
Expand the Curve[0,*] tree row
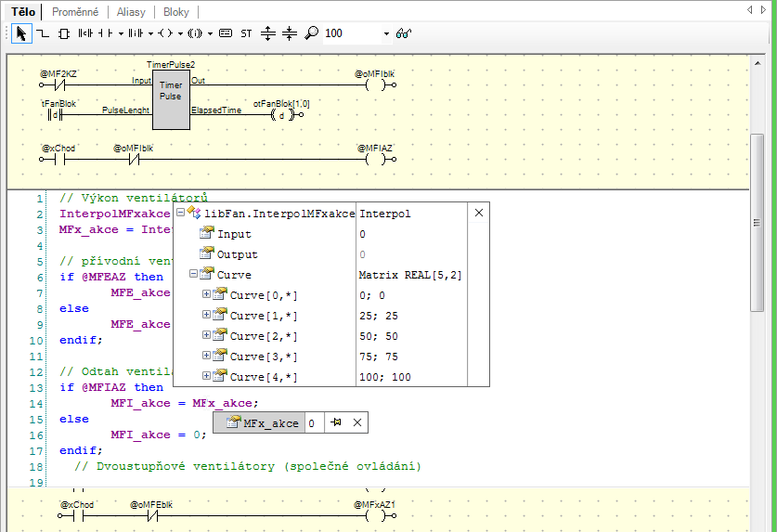click(x=206, y=295)
